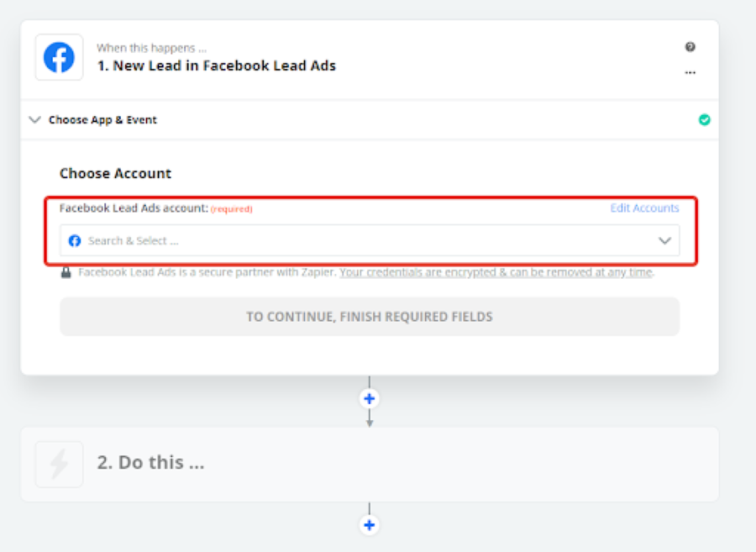Click the Search & Select account field

coord(370,240)
